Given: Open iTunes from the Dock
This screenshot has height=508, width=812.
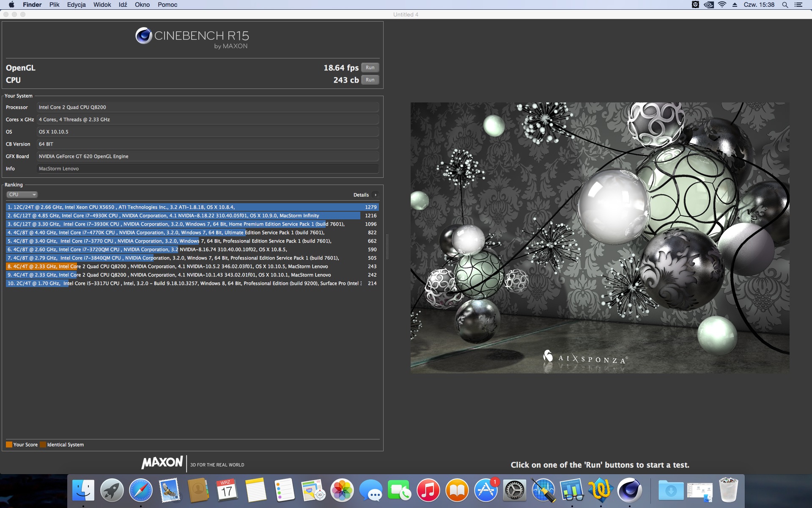Looking at the screenshot, I should [428, 491].
